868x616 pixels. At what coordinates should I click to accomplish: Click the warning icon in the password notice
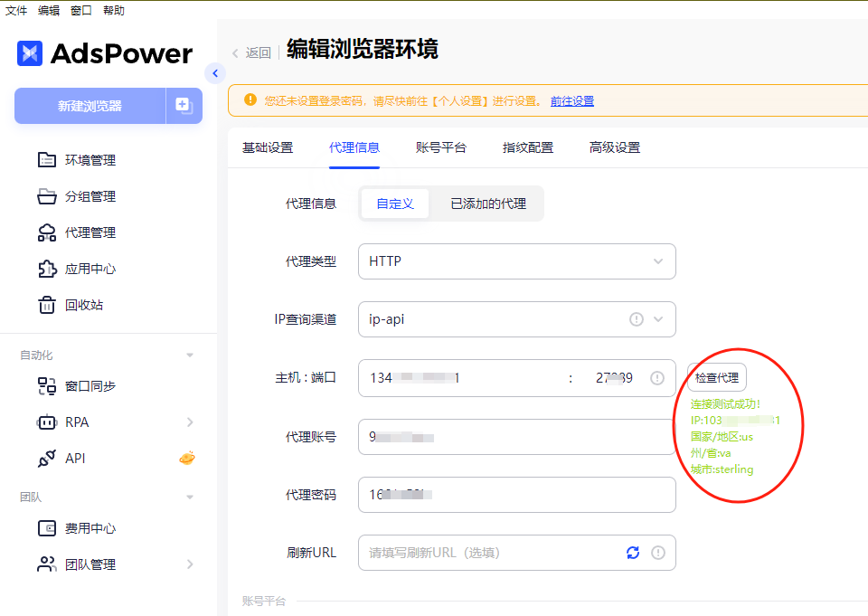tap(250, 100)
